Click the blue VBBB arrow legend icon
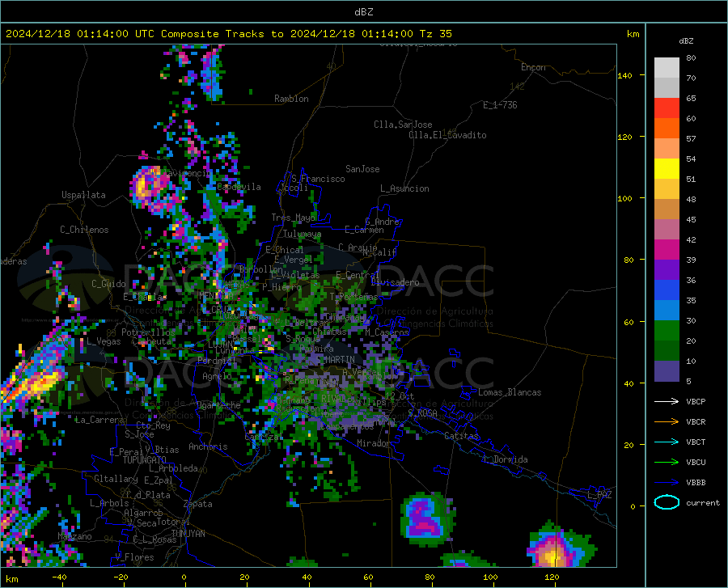The width and height of the screenshot is (728, 588). click(x=667, y=482)
